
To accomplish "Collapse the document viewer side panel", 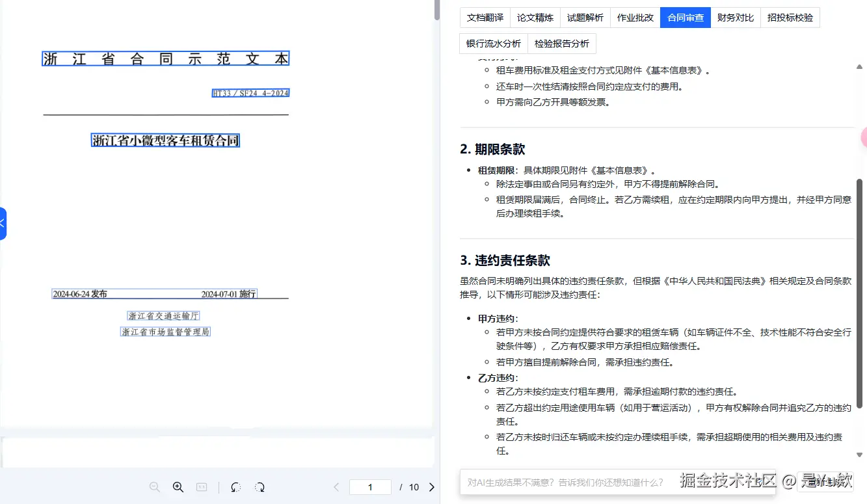I will pyautogui.click(x=3, y=223).
